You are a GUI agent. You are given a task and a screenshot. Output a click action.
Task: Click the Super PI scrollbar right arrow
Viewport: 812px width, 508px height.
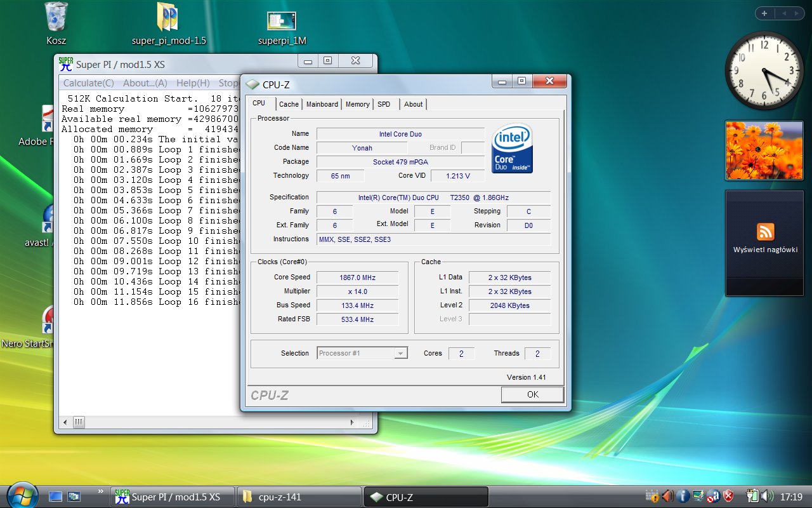click(x=353, y=422)
